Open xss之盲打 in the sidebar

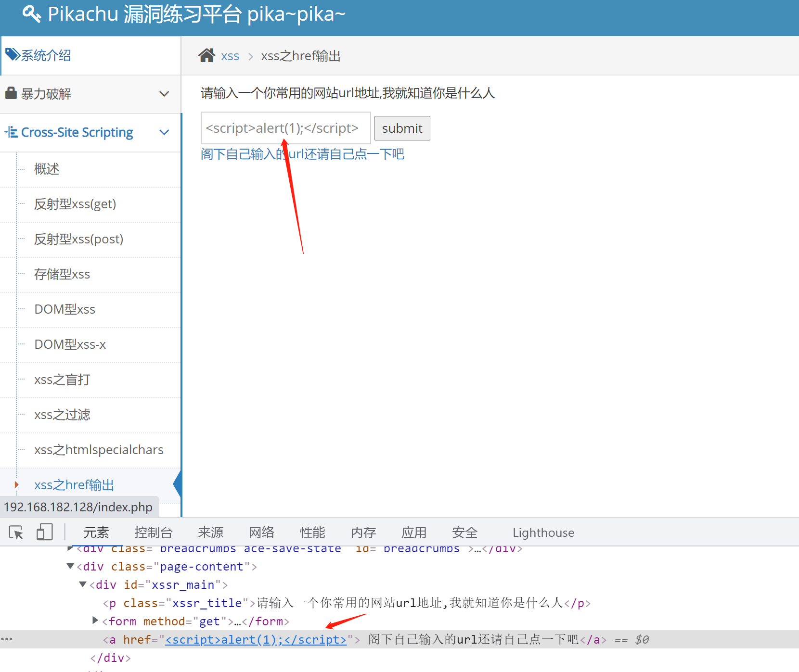coord(62,380)
